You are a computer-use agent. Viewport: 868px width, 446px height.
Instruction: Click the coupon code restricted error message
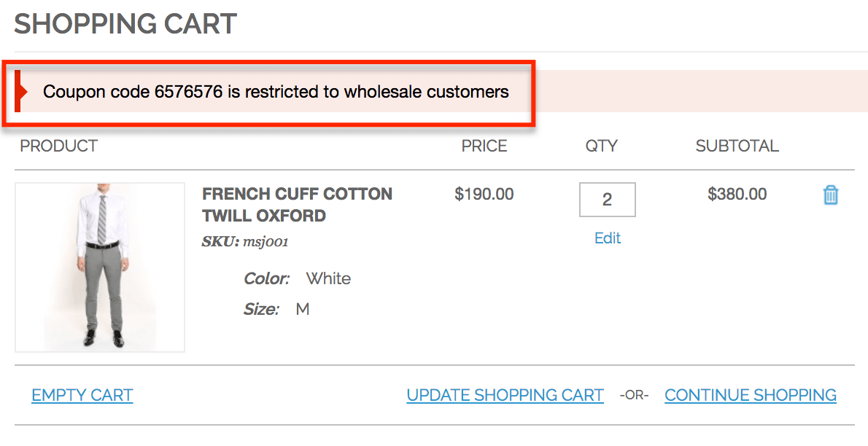point(276,92)
